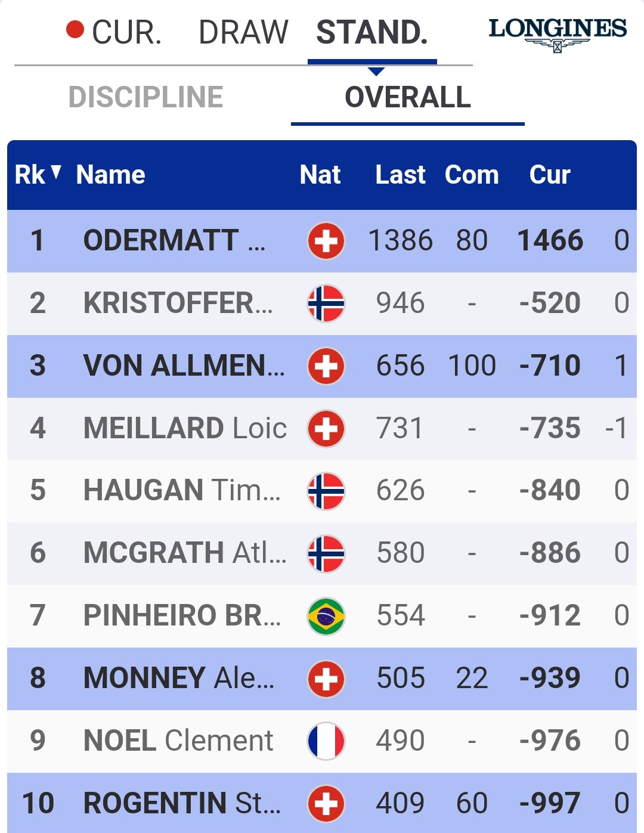Click the Cur column header
Screen dimensions: 644x833
[x=550, y=175]
